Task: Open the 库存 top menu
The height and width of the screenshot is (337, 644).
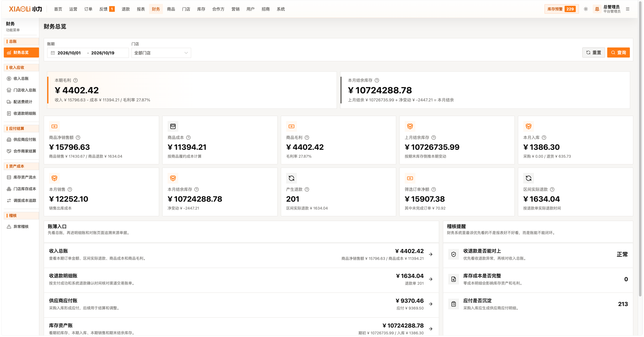Action: [201, 9]
